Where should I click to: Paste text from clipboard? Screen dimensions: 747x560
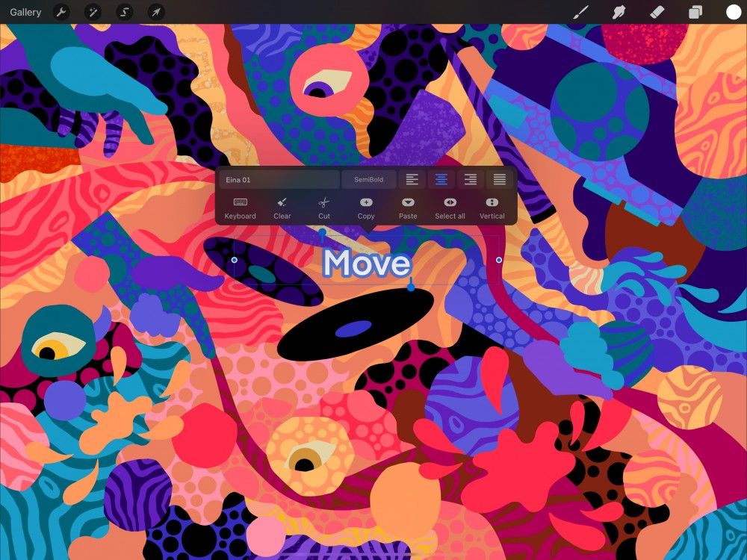(408, 207)
